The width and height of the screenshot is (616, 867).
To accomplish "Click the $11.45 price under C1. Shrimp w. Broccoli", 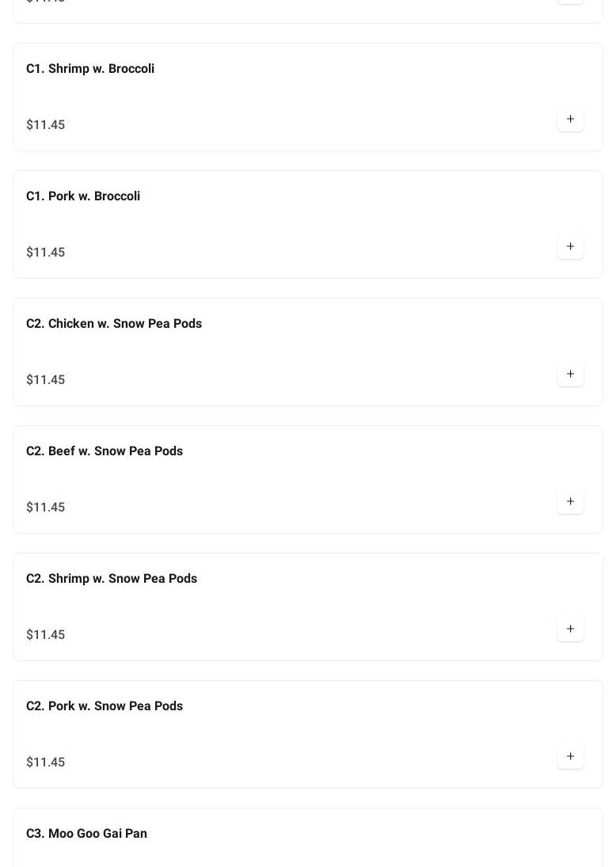I will [46, 125].
